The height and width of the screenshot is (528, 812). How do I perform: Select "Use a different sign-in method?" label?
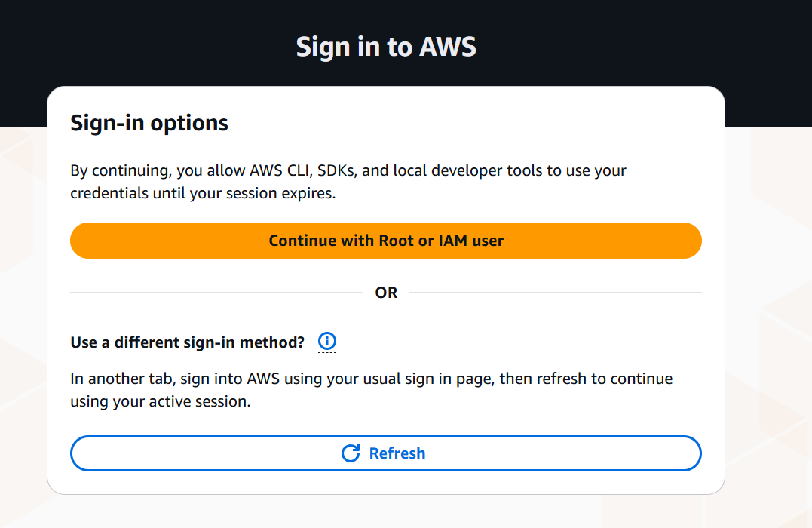188,342
